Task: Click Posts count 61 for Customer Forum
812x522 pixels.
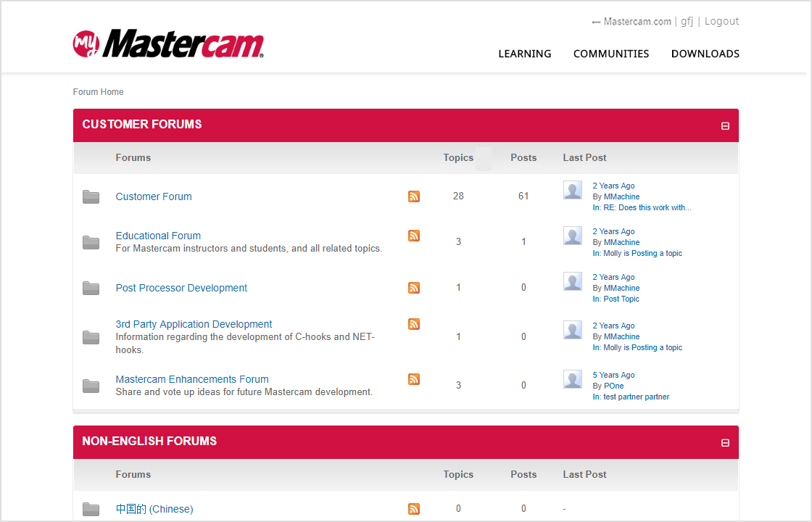Action: tap(523, 196)
